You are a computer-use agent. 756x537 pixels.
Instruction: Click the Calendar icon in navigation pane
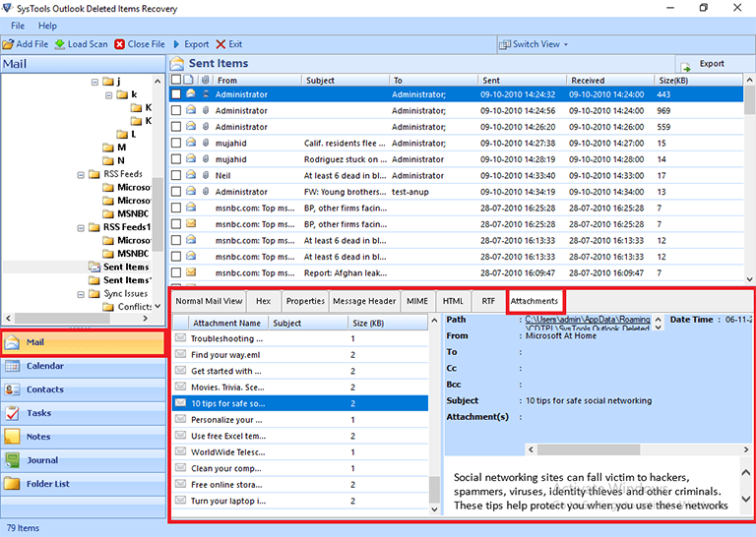tap(12, 366)
